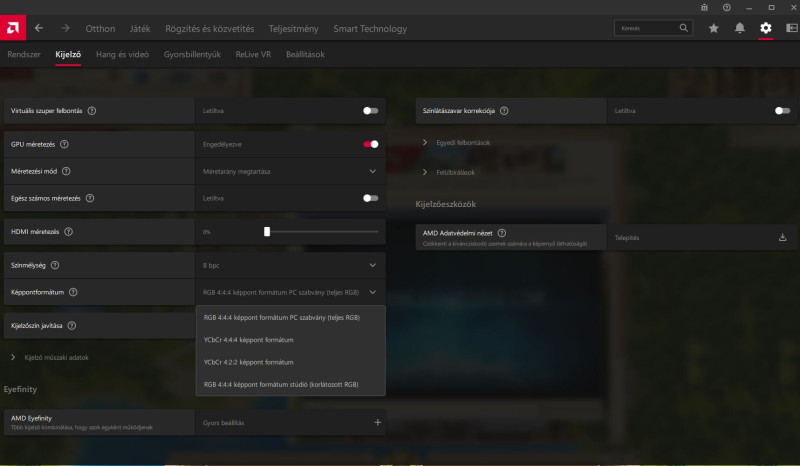The image size is (800, 466).
Task: Open Otthon in main navigation
Action: [100, 29]
